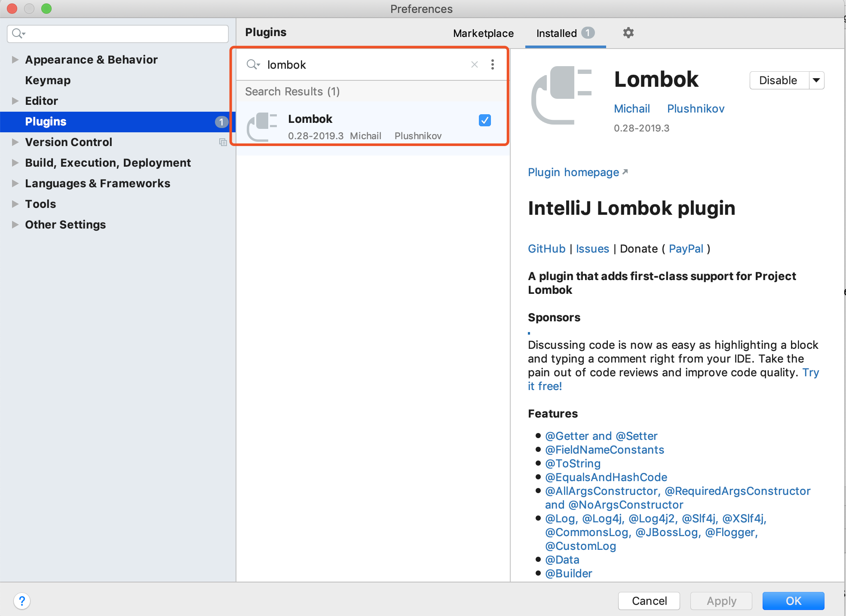
Task: Open the @EqualsAndHashCode link
Action: [606, 477]
